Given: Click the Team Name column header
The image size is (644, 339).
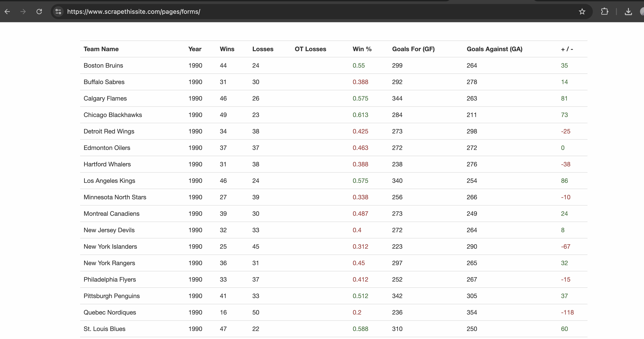Looking at the screenshot, I should coord(101,49).
